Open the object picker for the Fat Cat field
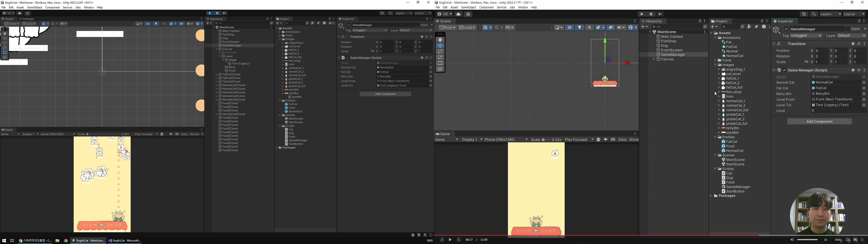The width and height of the screenshot is (868, 244). 431,72
